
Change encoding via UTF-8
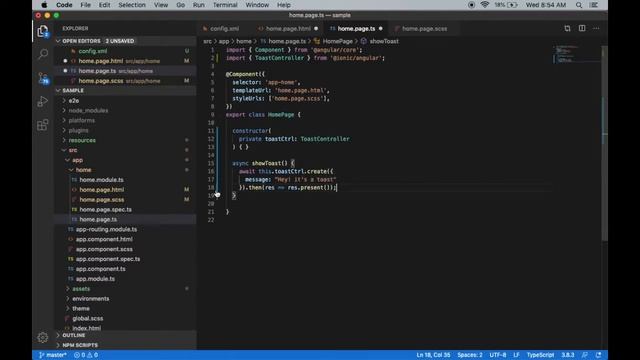(498, 355)
